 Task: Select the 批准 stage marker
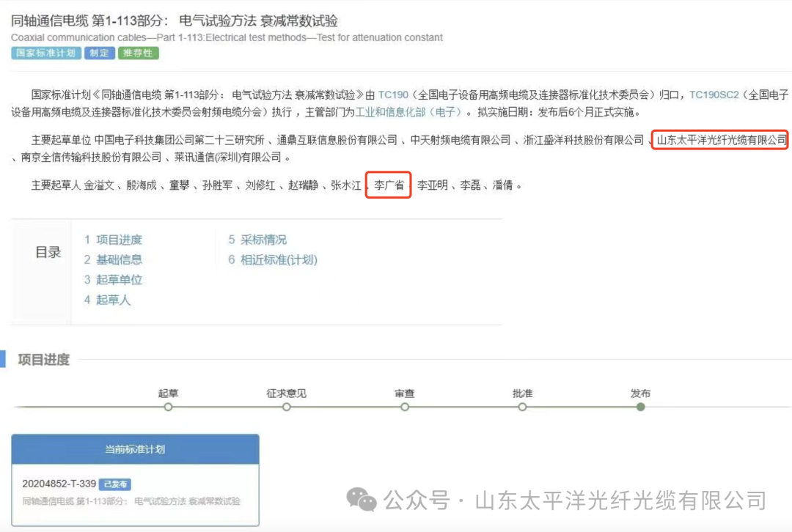tap(522, 407)
